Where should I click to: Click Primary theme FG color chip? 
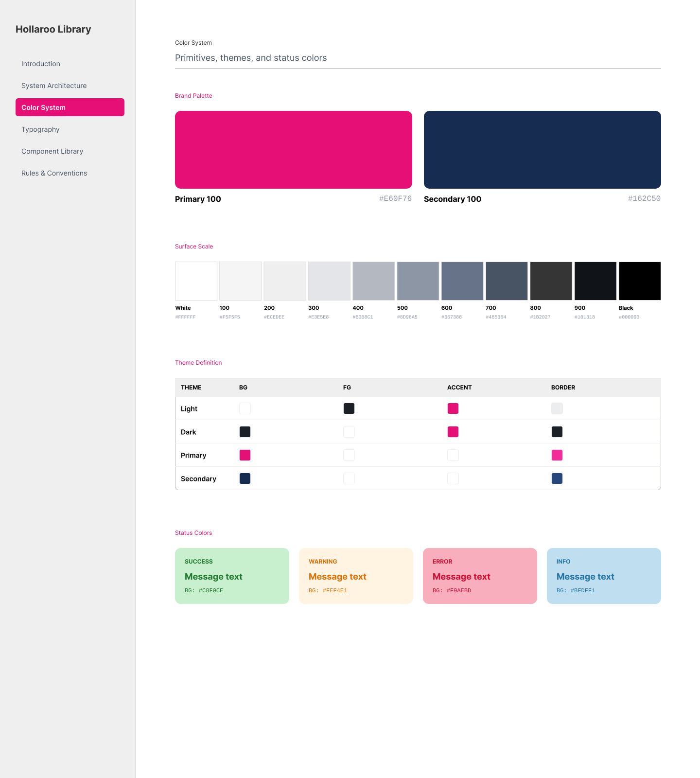[349, 455]
